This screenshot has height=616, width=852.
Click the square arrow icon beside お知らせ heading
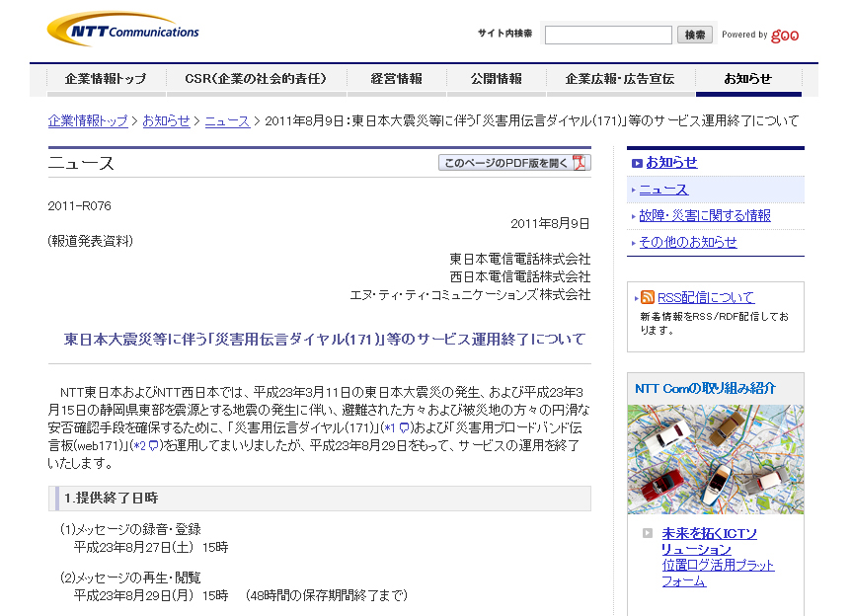(x=637, y=163)
